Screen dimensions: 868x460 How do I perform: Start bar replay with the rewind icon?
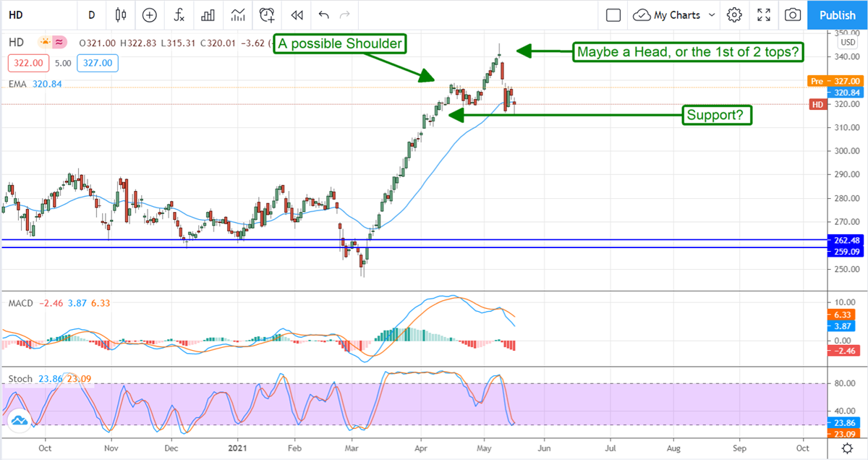click(297, 14)
